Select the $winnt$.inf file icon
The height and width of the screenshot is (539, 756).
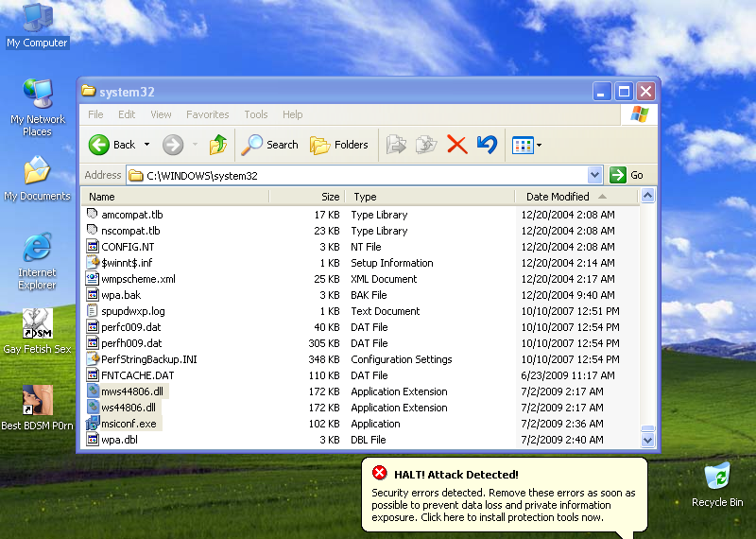pos(93,262)
